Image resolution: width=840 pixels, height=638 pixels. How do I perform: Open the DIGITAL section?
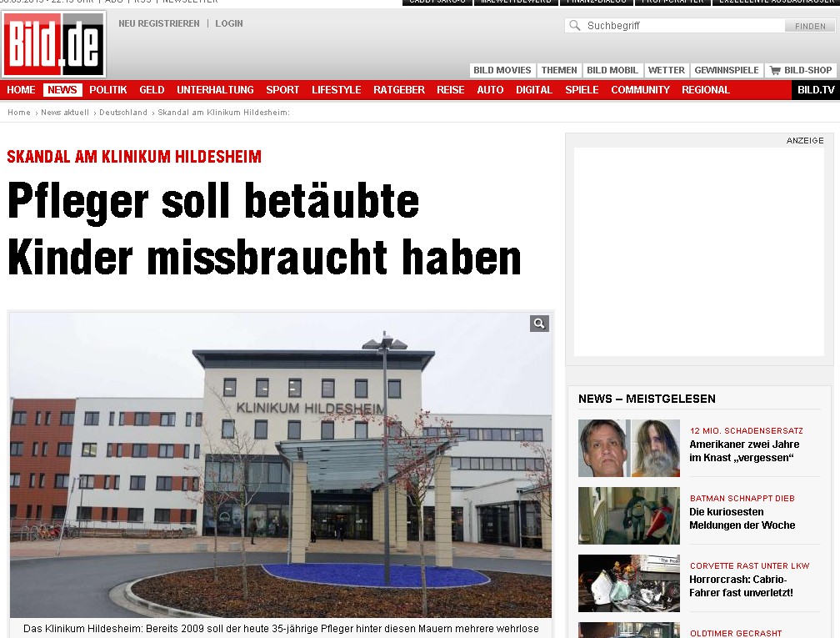[534, 90]
